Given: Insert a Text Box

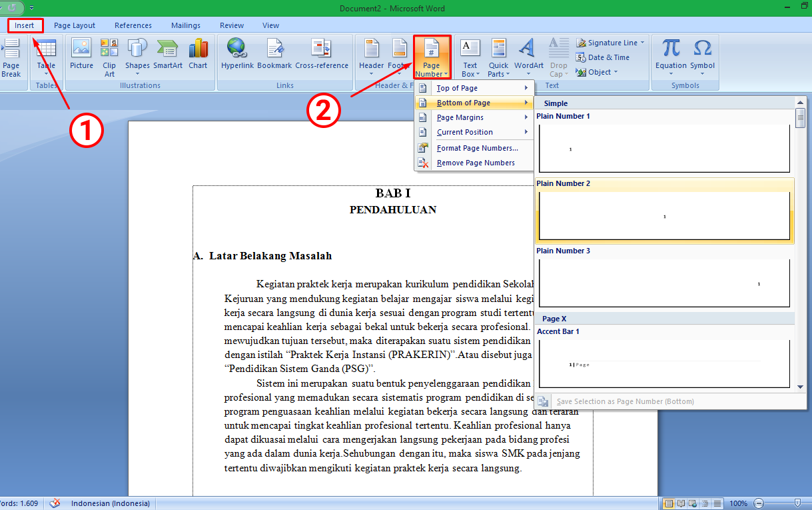Looking at the screenshot, I should click(x=470, y=58).
